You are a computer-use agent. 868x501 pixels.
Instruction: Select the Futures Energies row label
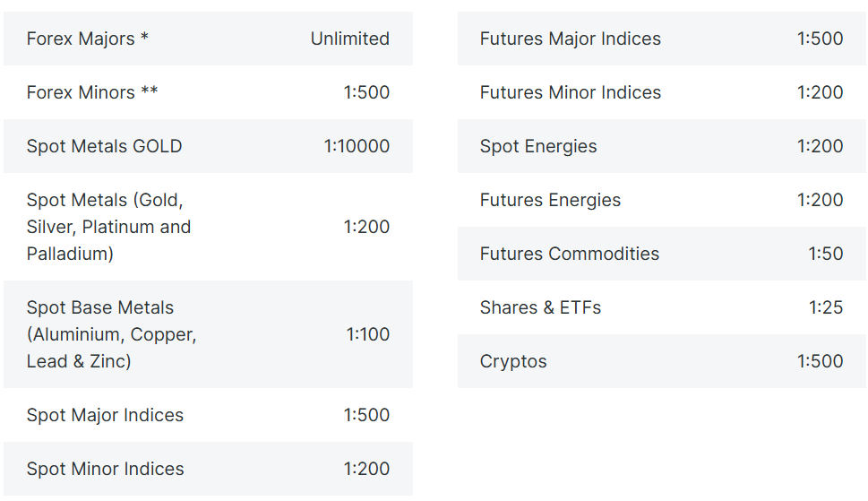coord(550,200)
